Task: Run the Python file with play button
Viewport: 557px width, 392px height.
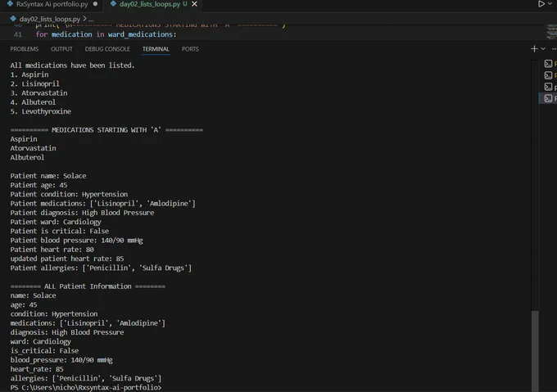Action: point(541,4)
